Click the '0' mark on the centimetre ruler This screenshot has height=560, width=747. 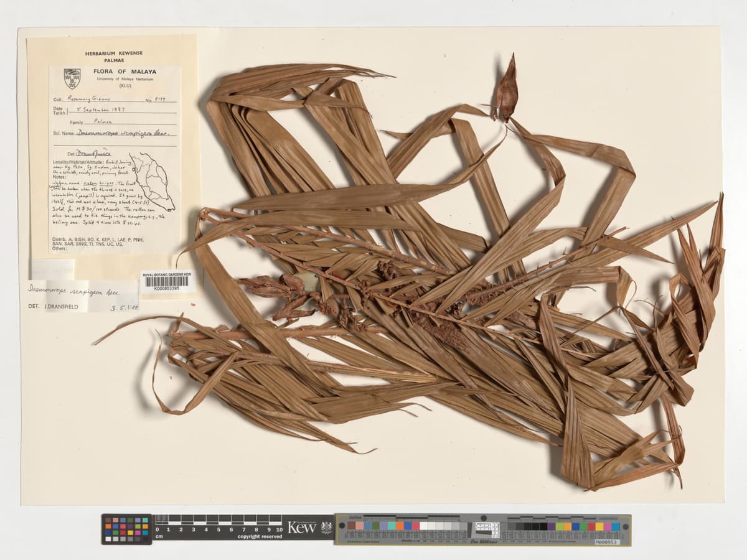pos(157,530)
